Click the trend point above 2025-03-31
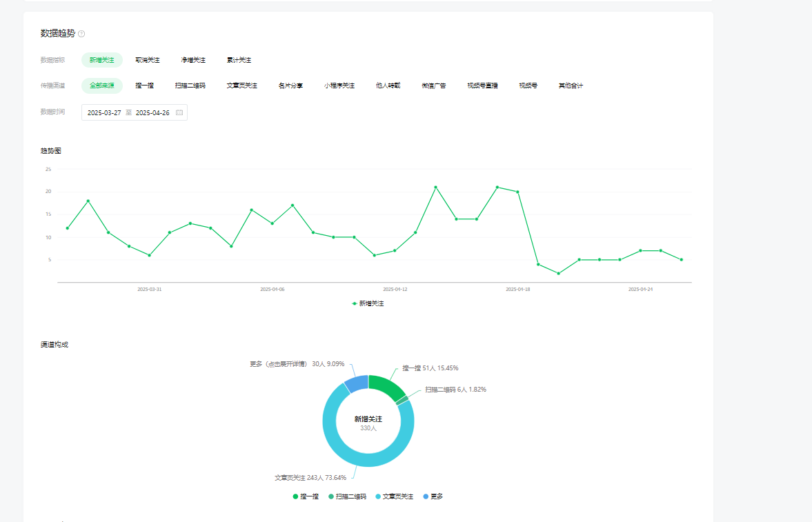 [x=149, y=255]
